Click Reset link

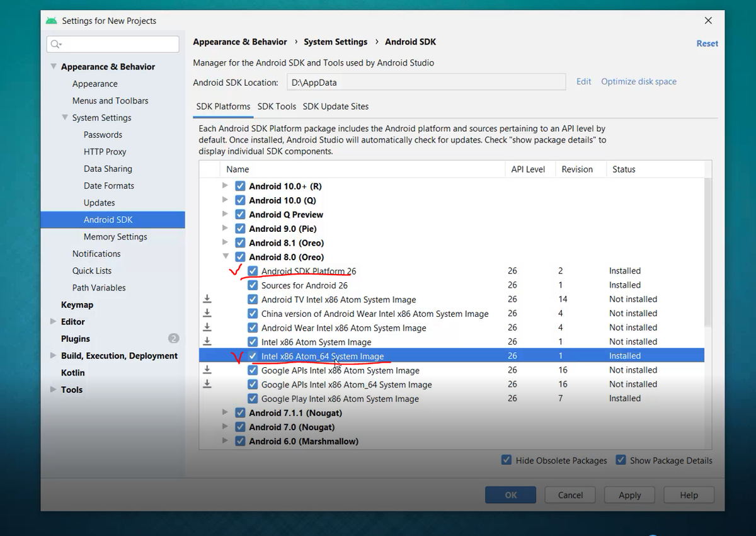coord(707,43)
